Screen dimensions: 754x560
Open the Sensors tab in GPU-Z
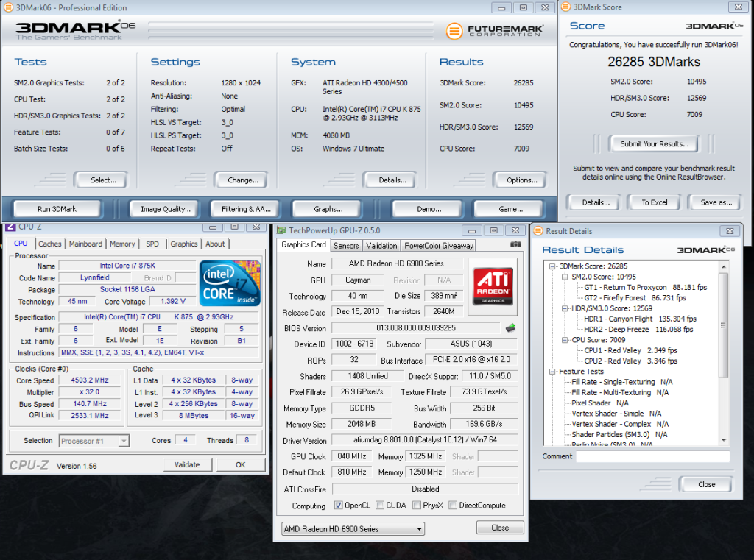346,246
